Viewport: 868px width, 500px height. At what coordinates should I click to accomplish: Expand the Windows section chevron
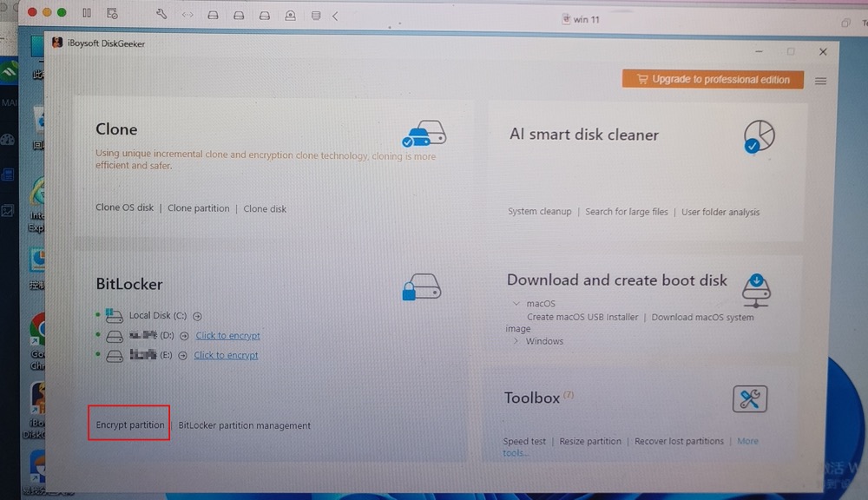[516, 341]
